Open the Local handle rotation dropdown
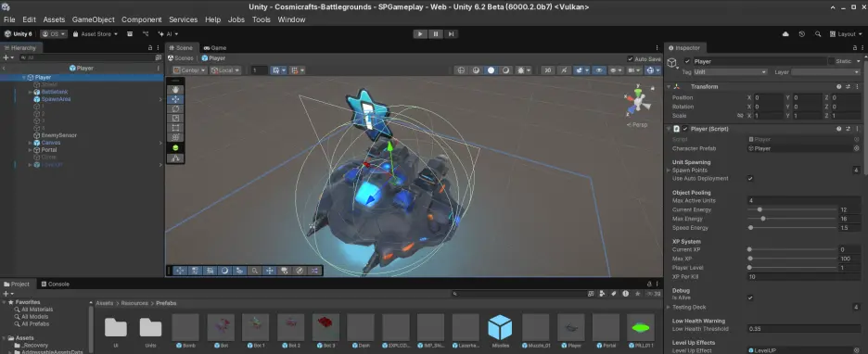 pos(225,70)
